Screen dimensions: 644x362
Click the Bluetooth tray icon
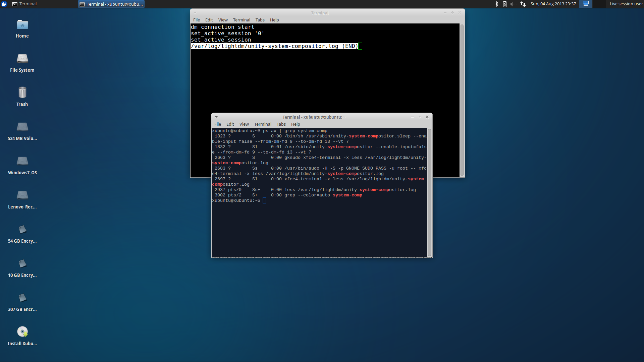(497, 4)
